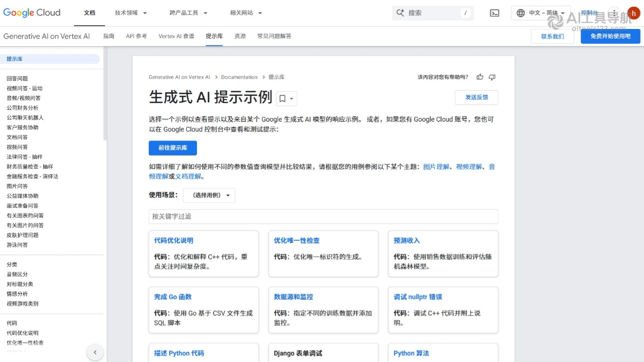Open the Django 表单调试 card
Viewport: 644px width, 362px height.
coord(323,352)
